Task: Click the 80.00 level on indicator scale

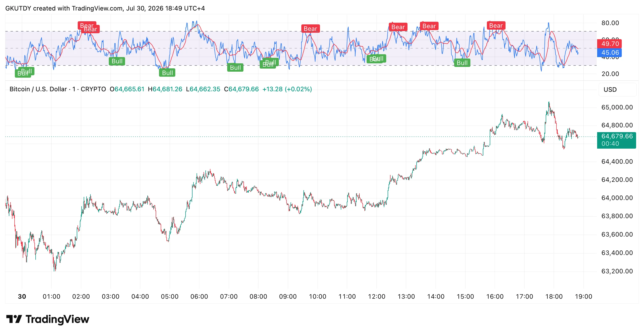Action: click(x=610, y=23)
